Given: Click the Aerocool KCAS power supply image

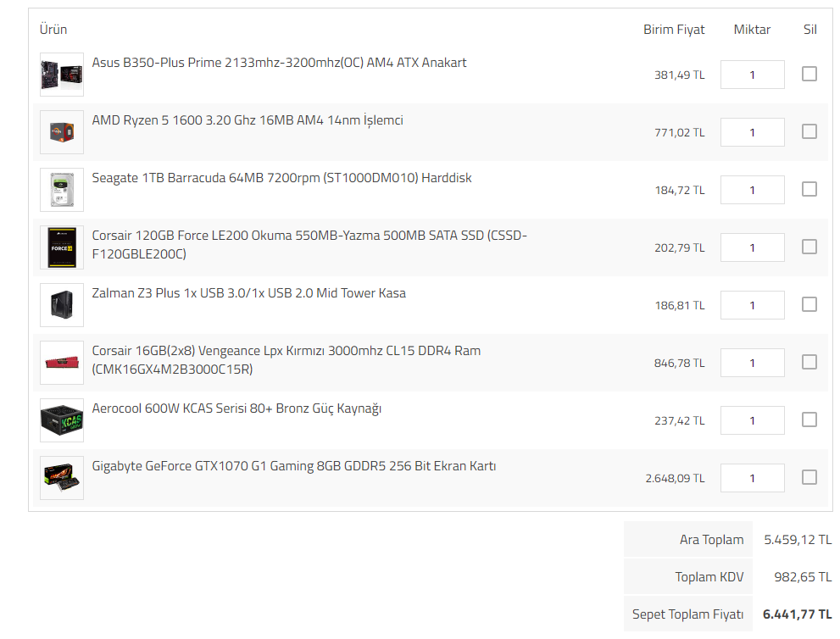Looking at the screenshot, I should (x=62, y=420).
